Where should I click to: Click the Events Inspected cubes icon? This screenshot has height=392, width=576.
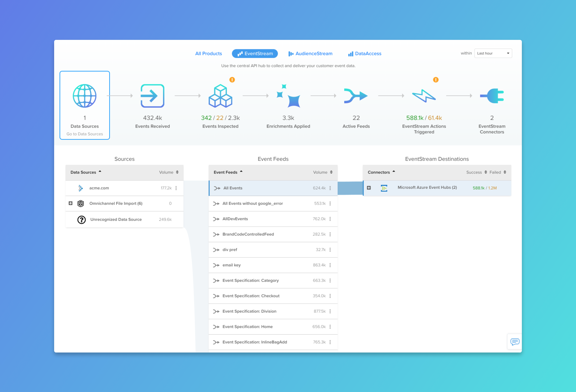220,96
